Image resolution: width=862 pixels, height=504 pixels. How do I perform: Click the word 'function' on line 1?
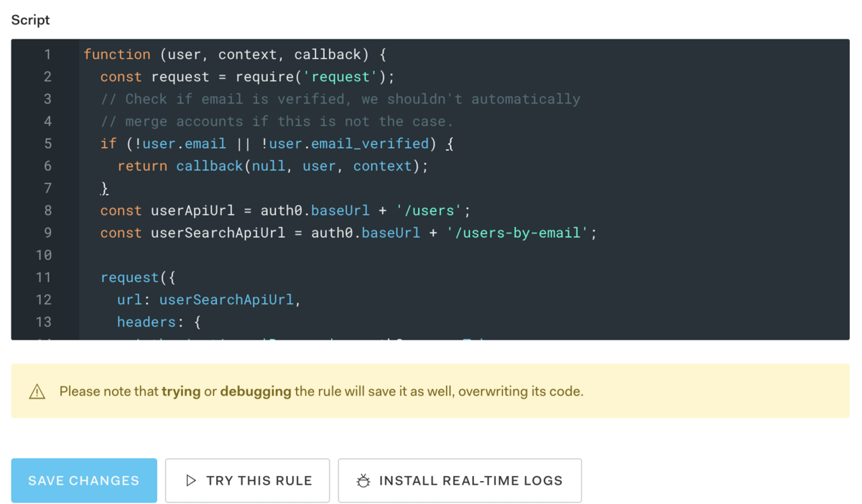[x=117, y=55]
